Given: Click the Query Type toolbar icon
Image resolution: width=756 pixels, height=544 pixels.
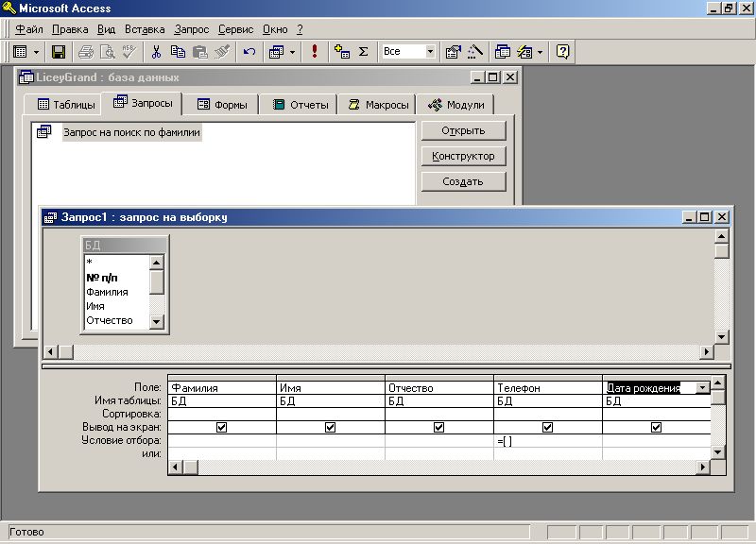Looking at the screenshot, I should pyautogui.click(x=277, y=52).
